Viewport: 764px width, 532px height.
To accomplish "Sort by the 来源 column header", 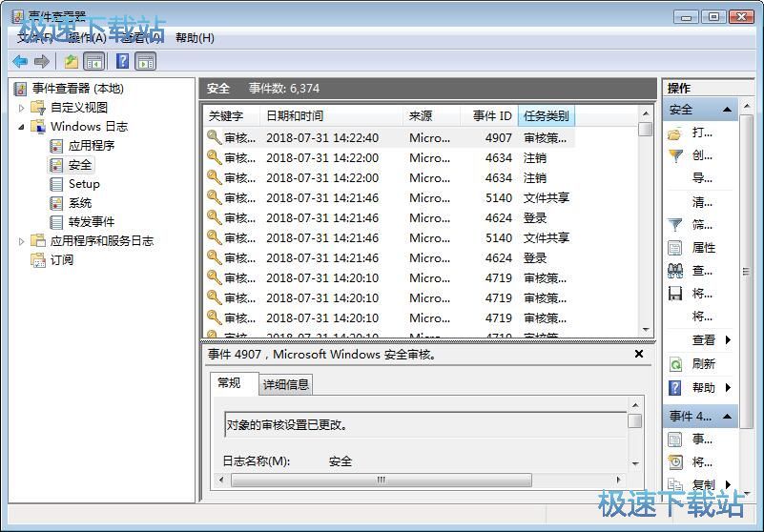I will [x=432, y=116].
